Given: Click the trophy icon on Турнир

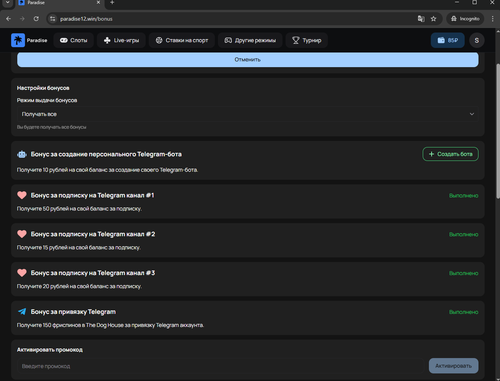Looking at the screenshot, I should pos(296,40).
